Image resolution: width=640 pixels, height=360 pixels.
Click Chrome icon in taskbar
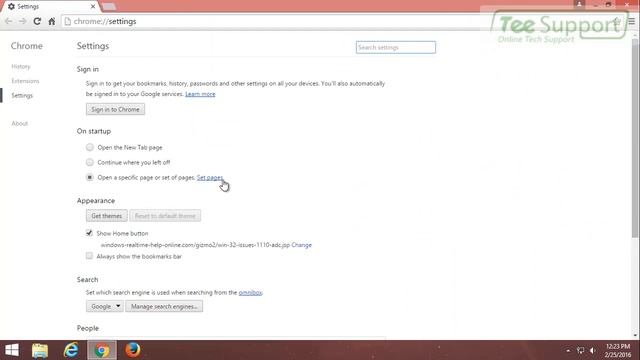click(102, 350)
